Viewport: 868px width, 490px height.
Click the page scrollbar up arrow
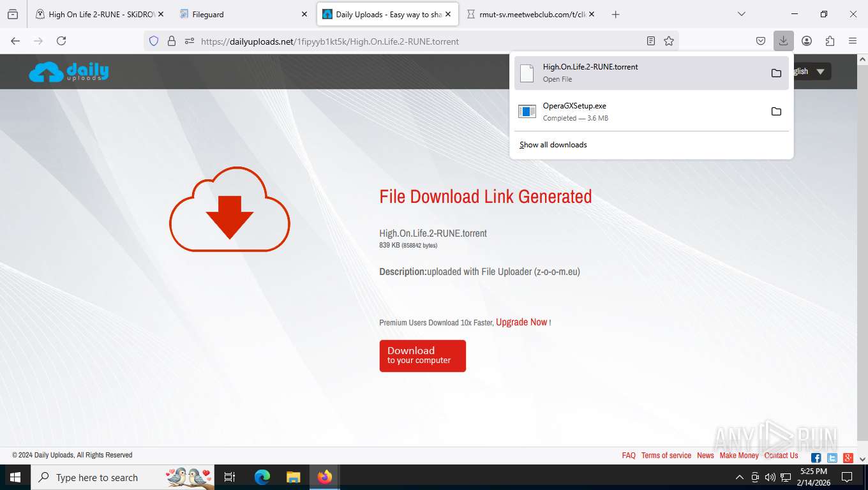pos(862,59)
